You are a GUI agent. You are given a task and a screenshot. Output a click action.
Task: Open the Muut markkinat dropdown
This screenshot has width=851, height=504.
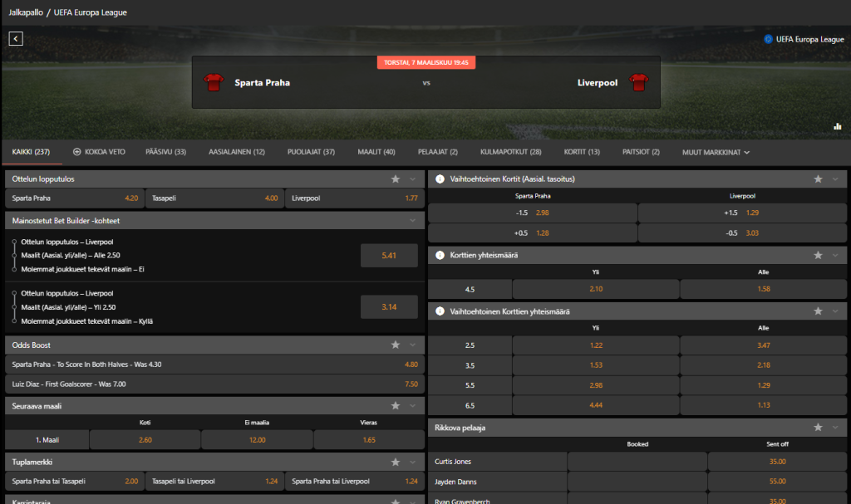point(716,153)
